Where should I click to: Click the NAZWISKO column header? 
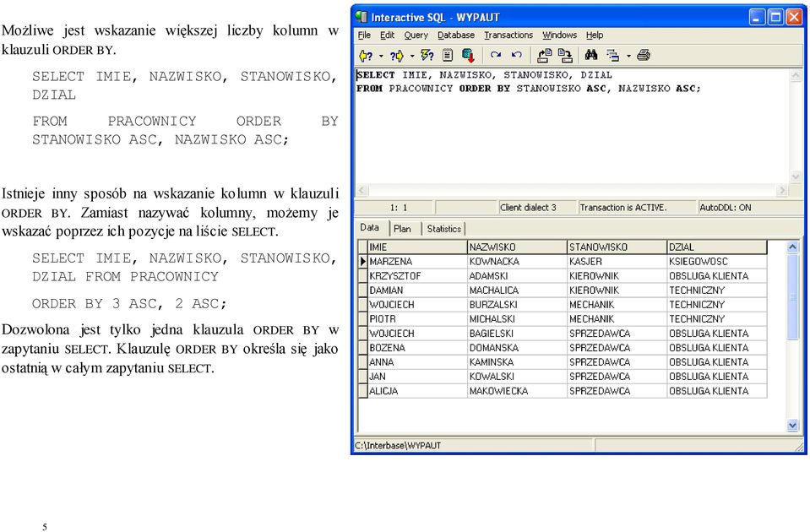click(517, 247)
